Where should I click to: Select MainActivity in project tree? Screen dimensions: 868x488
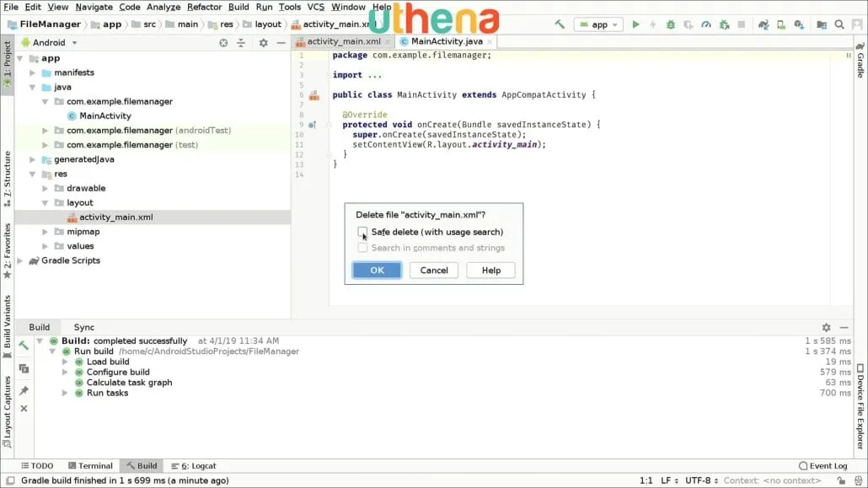[105, 115]
